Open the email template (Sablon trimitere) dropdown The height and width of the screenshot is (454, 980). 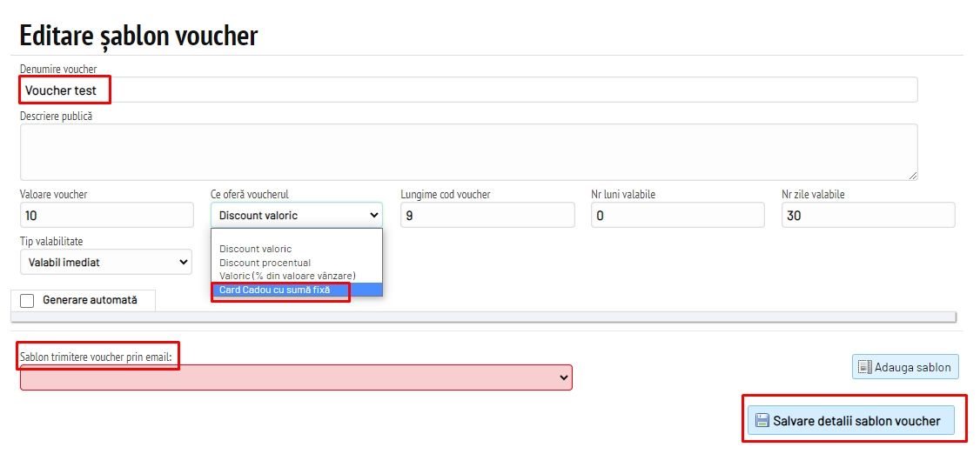coord(296,377)
